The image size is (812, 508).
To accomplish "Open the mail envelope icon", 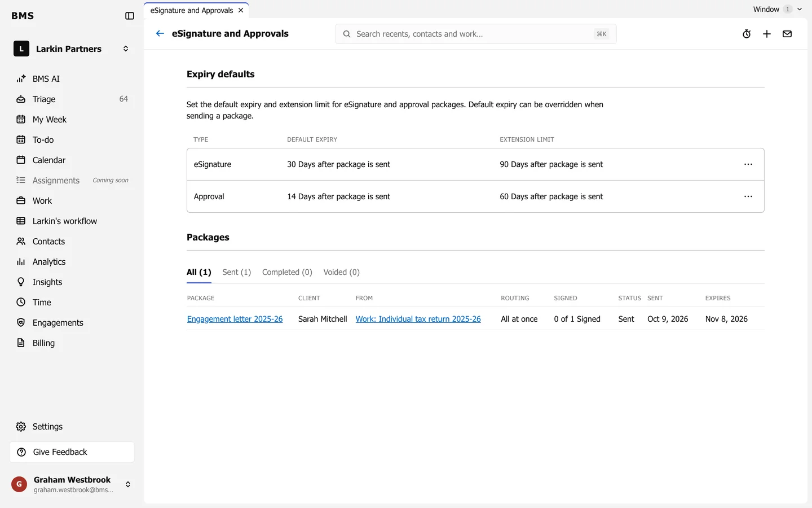I will [787, 34].
